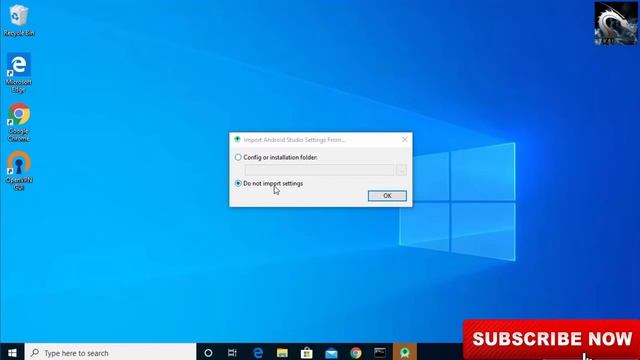Open the Windows Start menu
Screen dimensions: 640x360
tap(12, 353)
